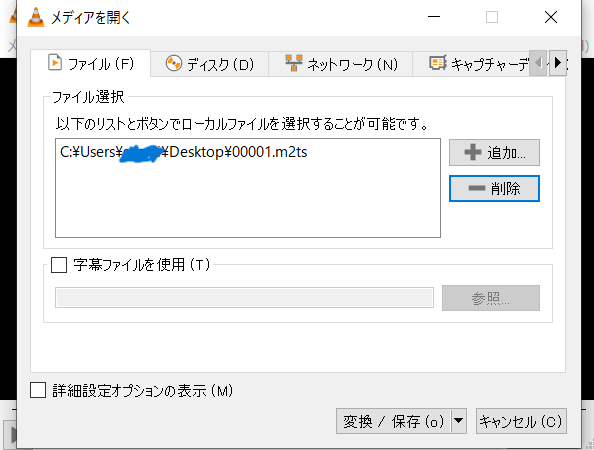594x450 pixels.
Task: Click the minus icon on 削除 button
Action: coord(477,188)
